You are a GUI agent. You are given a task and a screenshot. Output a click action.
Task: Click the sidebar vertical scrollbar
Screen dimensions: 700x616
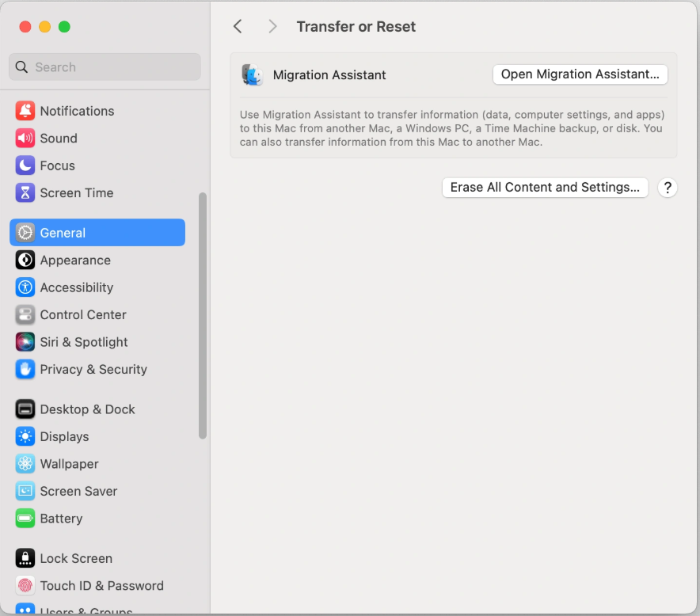pyautogui.click(x=203, y=317)
